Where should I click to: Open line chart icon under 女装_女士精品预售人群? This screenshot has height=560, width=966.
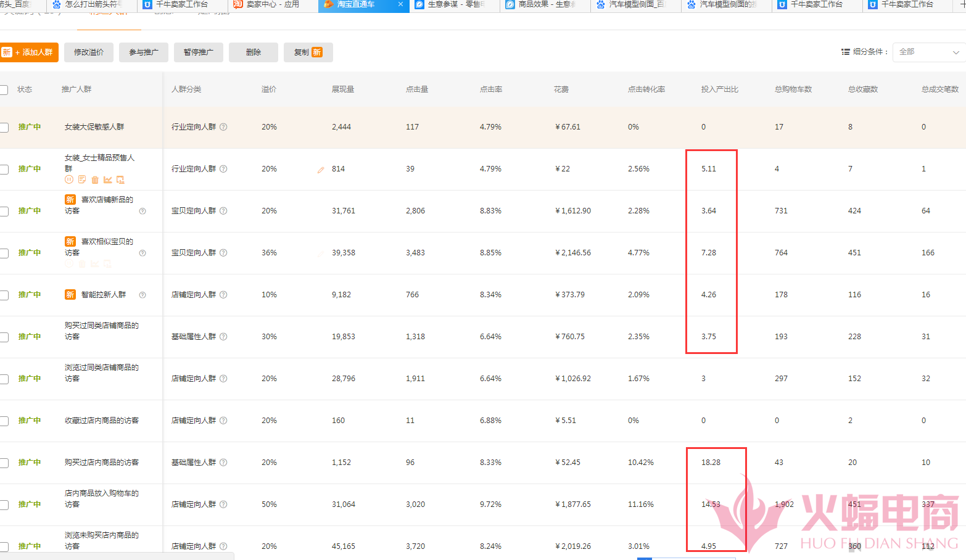pos(108,179)
